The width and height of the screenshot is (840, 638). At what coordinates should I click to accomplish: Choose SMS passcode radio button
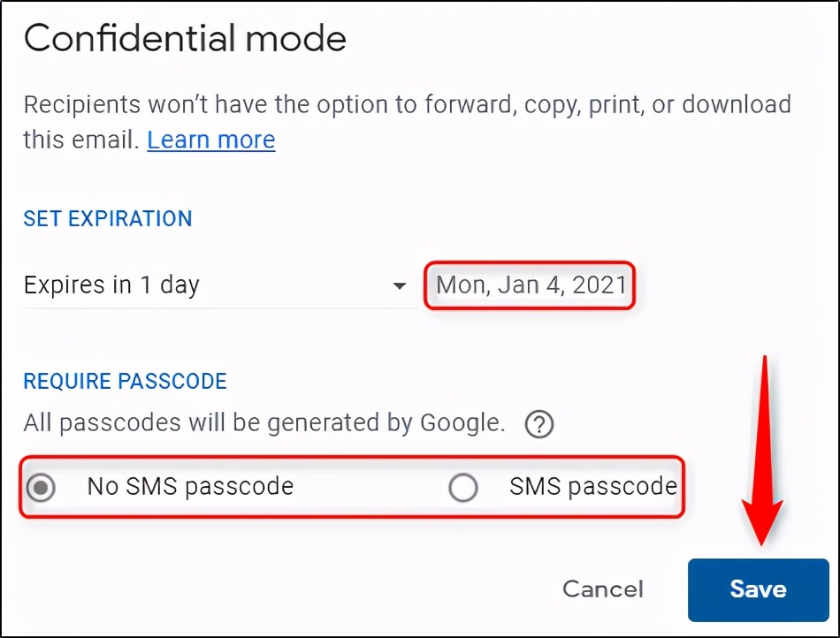click(463, 487)
